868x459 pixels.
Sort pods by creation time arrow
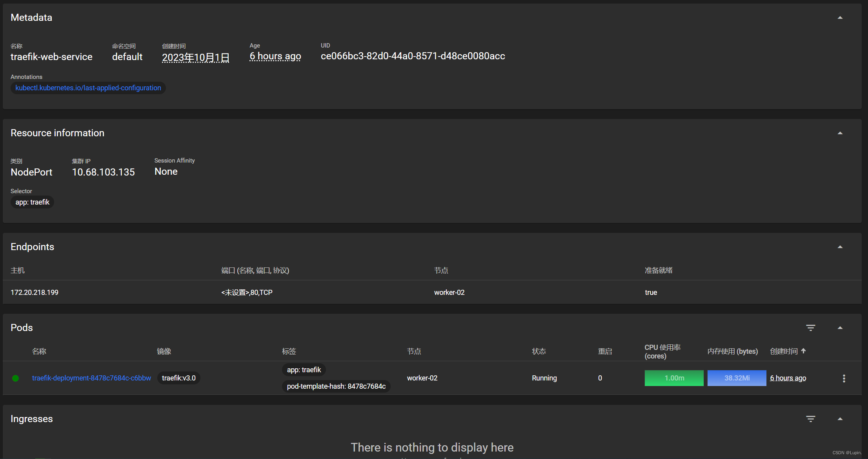pos(803,351)
